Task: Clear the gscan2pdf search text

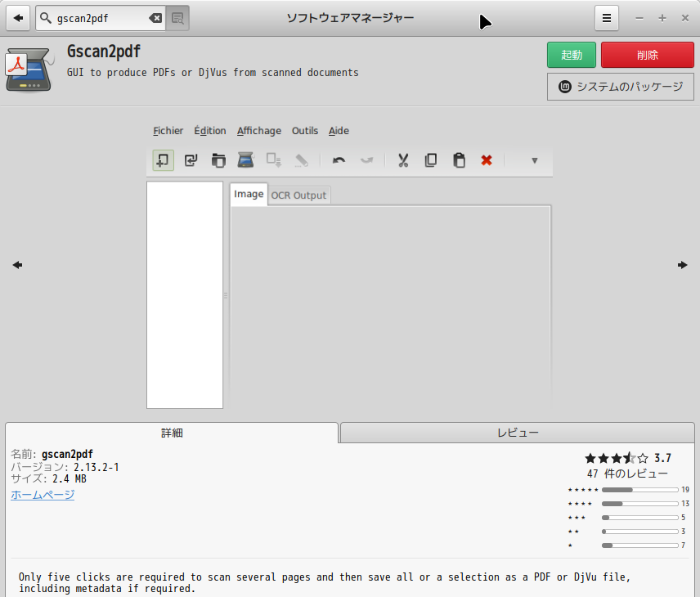Action: pyautogui.click(x=155, y=18)
